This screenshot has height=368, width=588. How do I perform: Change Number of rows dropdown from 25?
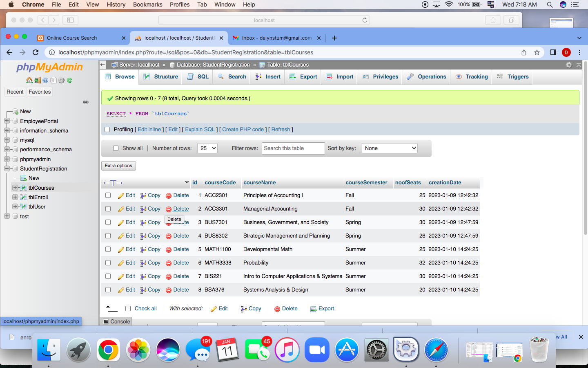tap(207, 148)
